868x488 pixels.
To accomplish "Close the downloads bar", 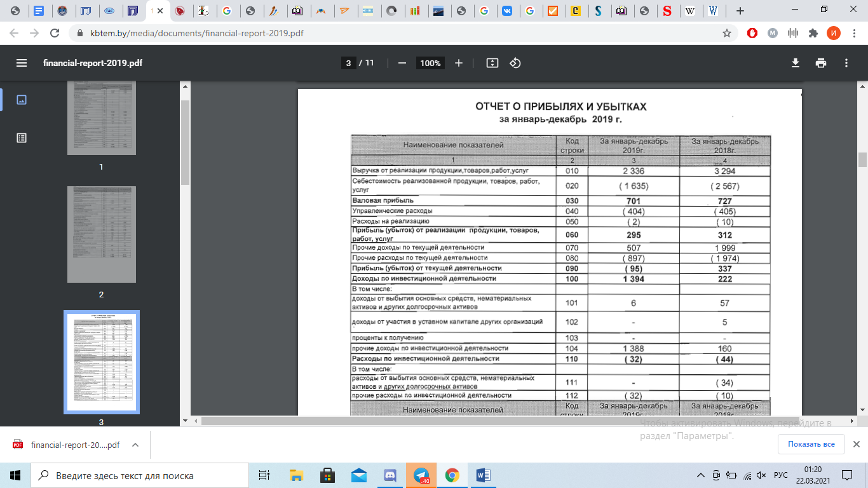I will click(856, 444).
